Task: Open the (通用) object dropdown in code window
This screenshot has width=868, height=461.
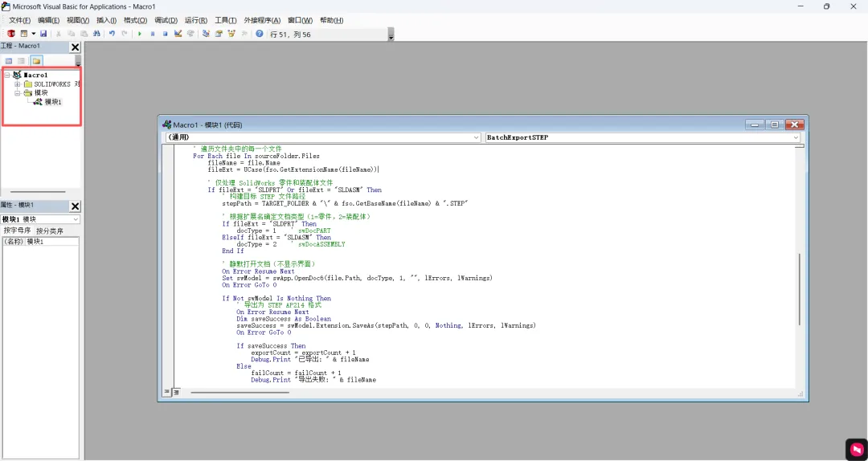Action: pos(477,137)
